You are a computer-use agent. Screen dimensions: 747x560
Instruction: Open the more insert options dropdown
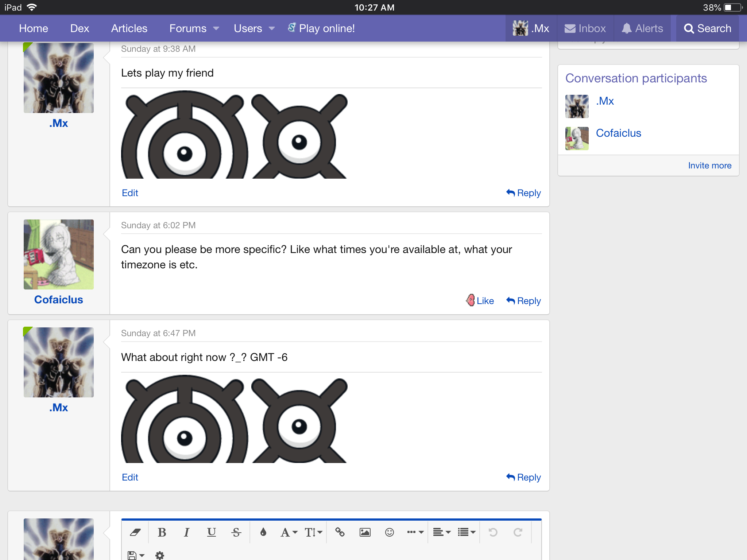[415, 532]
